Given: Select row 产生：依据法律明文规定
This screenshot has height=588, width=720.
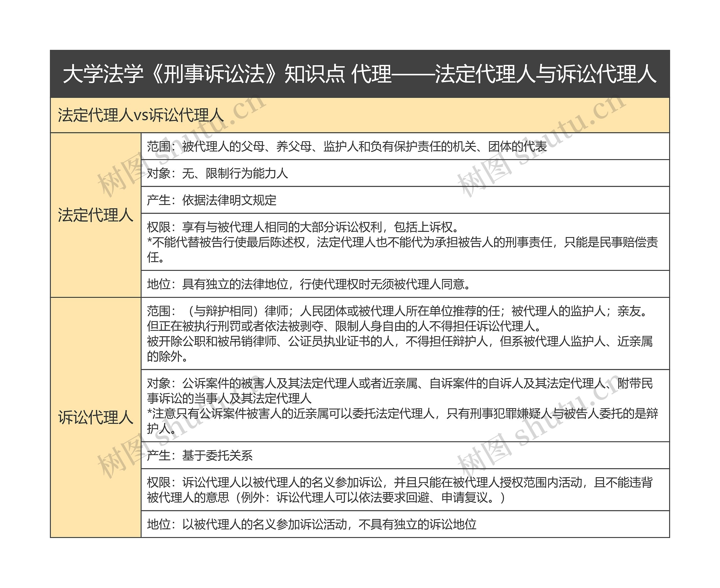Looking at the screenshot, I should point(405,200).
